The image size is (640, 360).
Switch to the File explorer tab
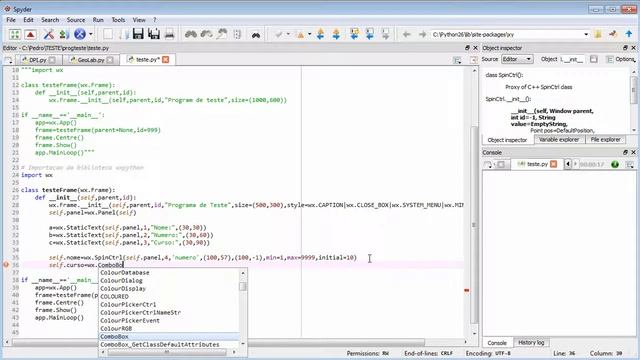[605, 140]
